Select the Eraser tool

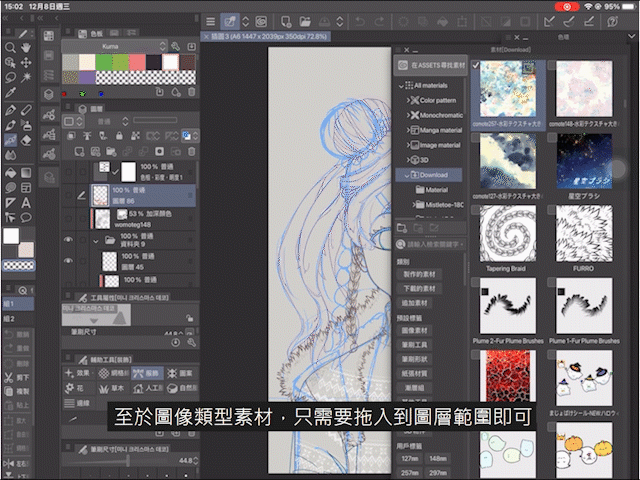25,140
